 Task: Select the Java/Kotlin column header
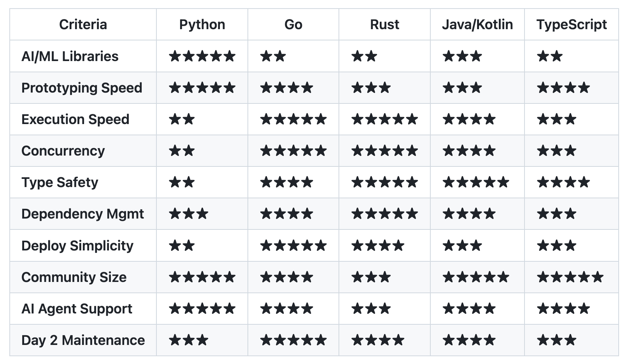(x=477, y=24)
